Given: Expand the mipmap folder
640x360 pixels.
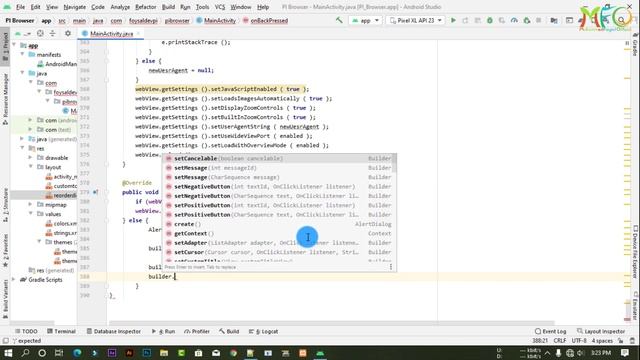Looking at the screenshot, I should (30, 204).
